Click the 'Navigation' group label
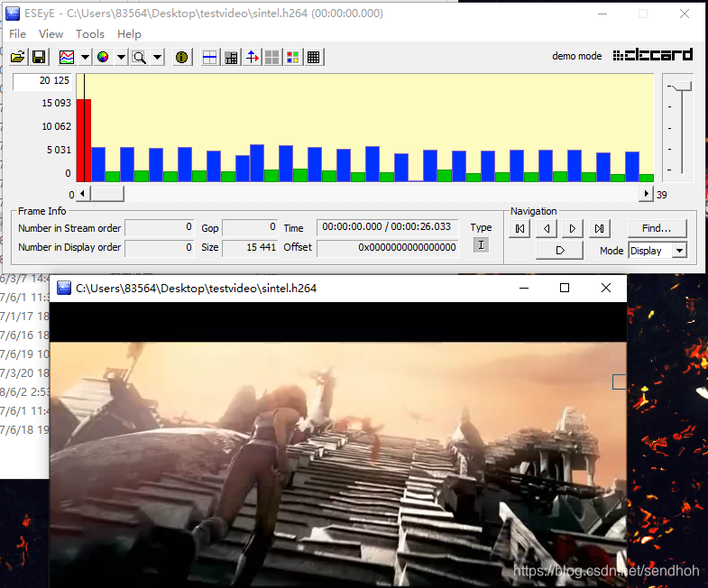 coord(533,211)
